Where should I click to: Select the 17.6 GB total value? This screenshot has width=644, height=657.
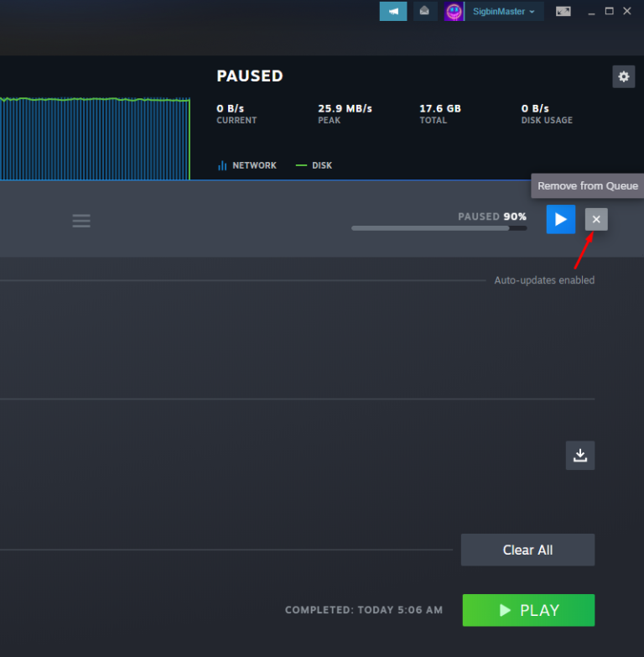440,108
